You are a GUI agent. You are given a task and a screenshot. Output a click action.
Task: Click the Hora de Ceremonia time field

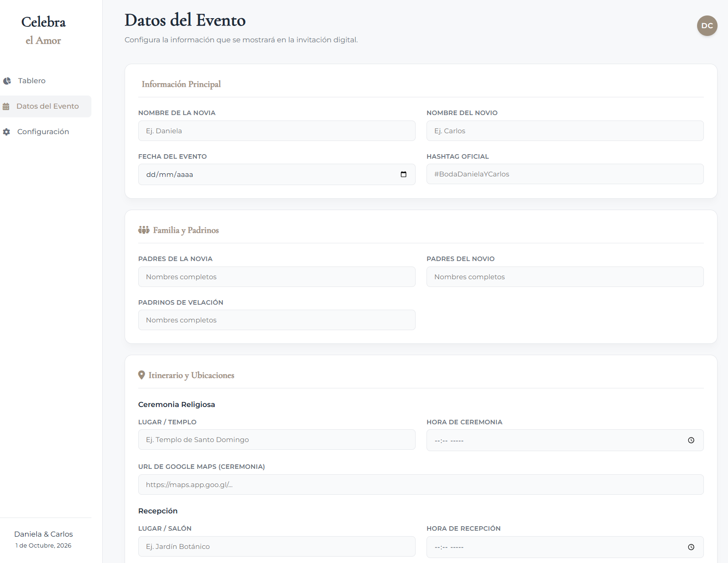tap(565, 440)
